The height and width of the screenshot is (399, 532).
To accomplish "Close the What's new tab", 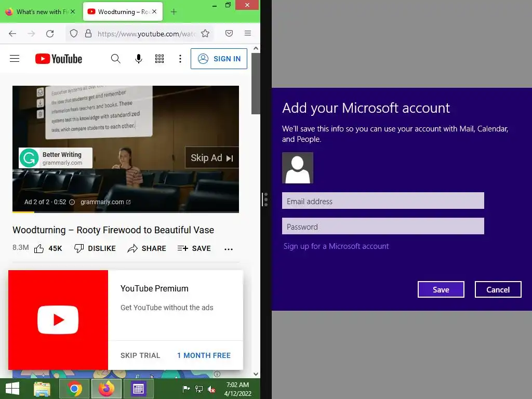I will click(73, 11).
